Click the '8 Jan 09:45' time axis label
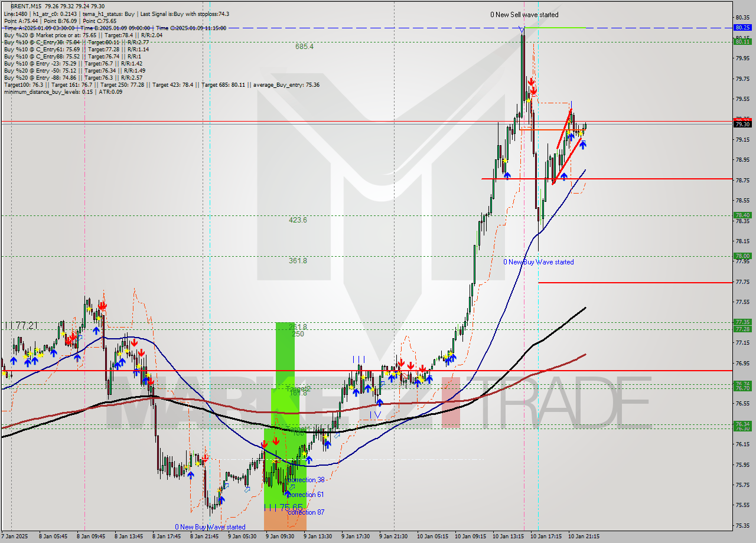Image resolution: width=756 pixels, height=543 pixels. pyautogui.click(x=90, y=537)
